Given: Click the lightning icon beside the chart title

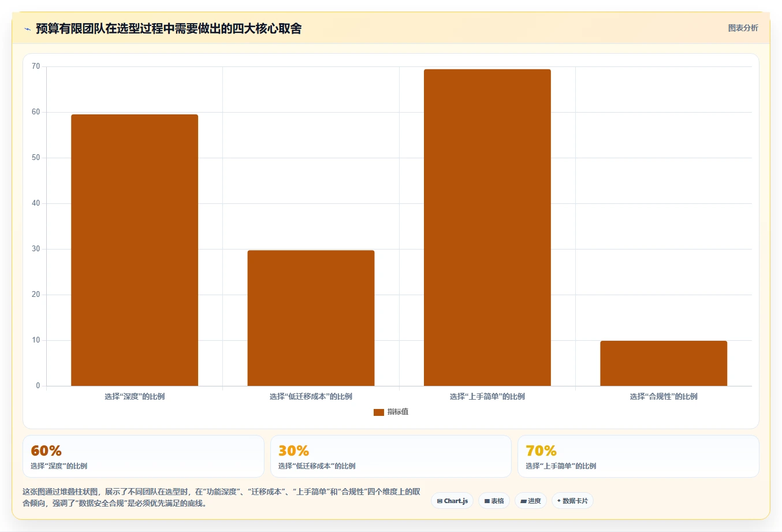Looking at the screenshot, I should pyautogui.click(x=27, y=29).
